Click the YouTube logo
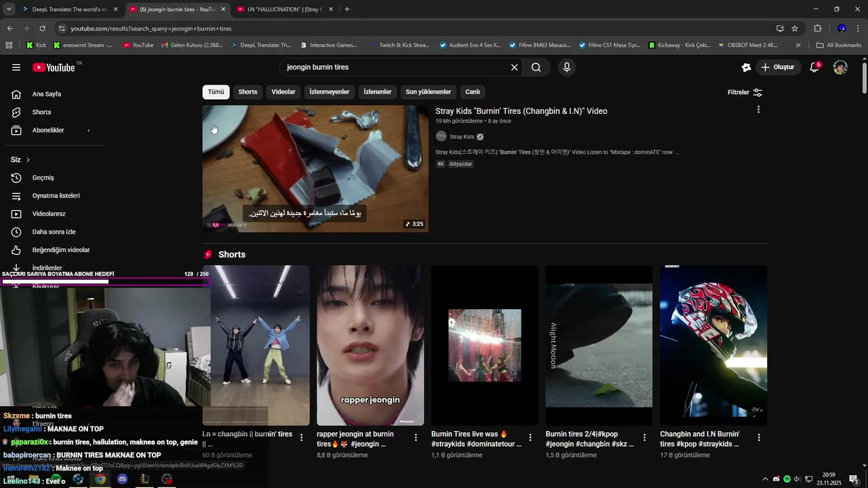The height and width of the screenshot is (488, 868). 54,67
